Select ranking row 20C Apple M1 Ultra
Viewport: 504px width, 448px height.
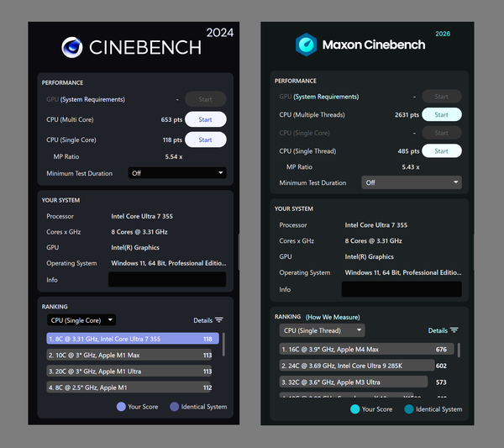129,372
